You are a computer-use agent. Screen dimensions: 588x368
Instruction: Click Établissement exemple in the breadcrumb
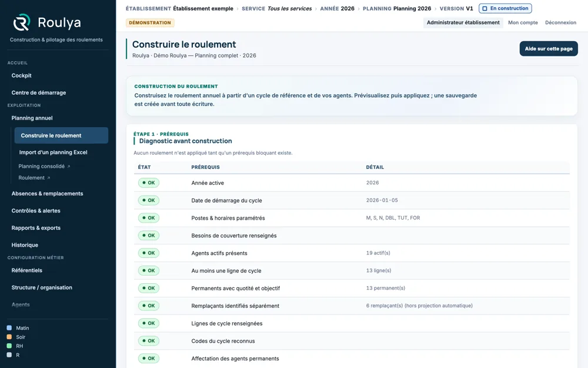(203, 9)
